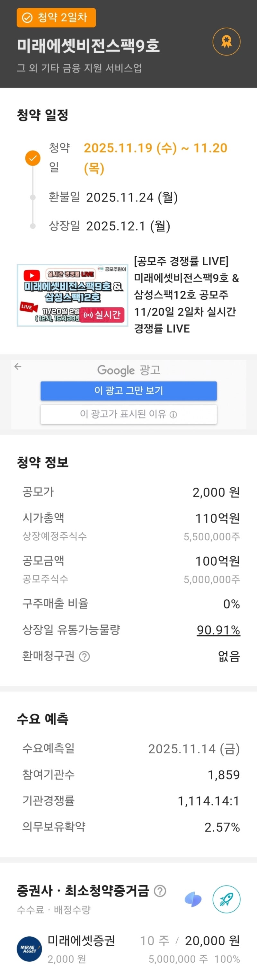Tap the orange check icon by 청약일
The width and height of the screenshot is (257, 980).
point(33,158)
